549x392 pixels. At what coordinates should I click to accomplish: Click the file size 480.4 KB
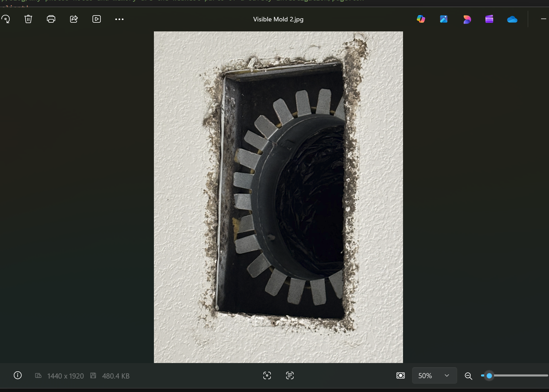pyautogui.click(x=116, y=376)
